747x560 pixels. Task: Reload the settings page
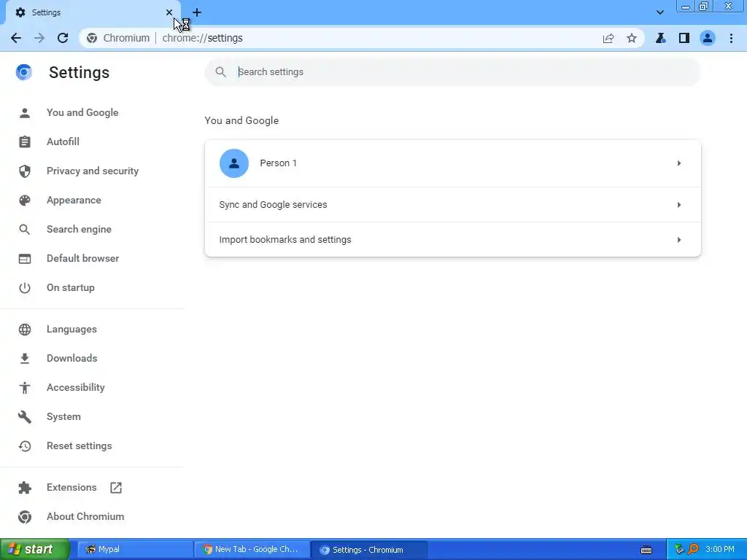63,38
